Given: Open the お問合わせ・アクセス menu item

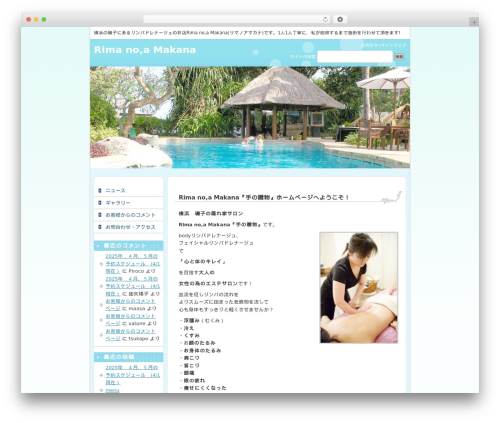Looking at the screenshot, I should [x=130, y=227].
